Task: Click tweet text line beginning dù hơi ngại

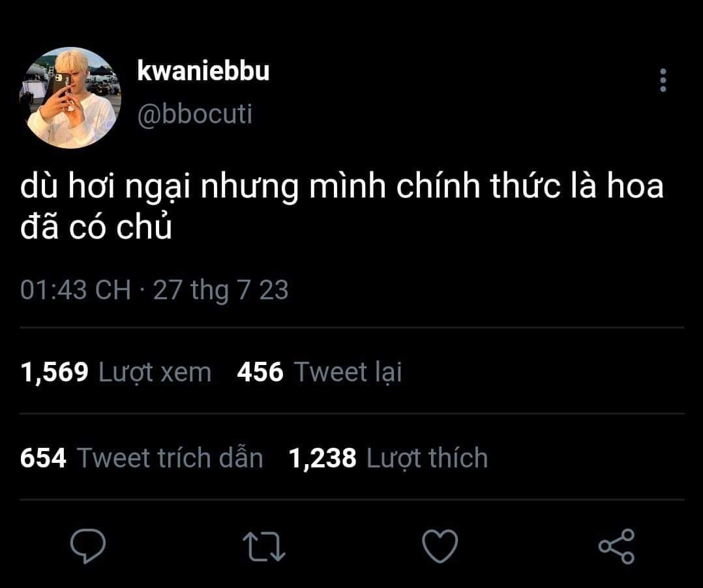Action: tap(342, 187)
